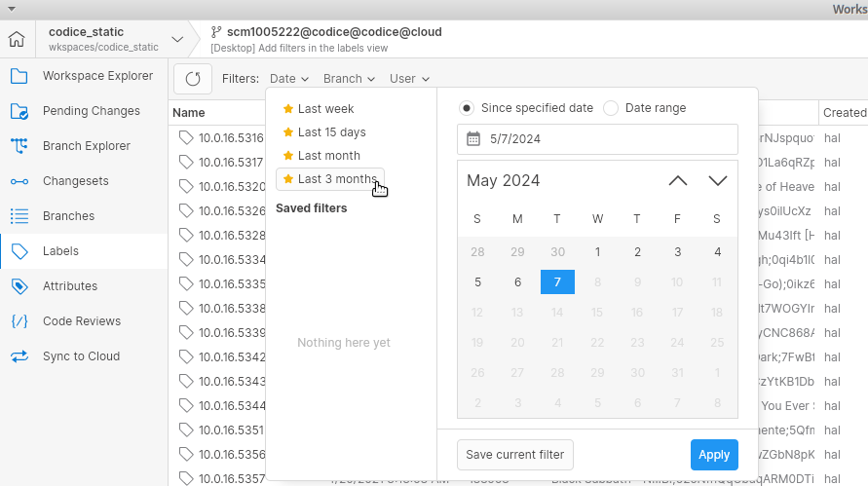Select label row 10.0.16.5342

[232, 357]
